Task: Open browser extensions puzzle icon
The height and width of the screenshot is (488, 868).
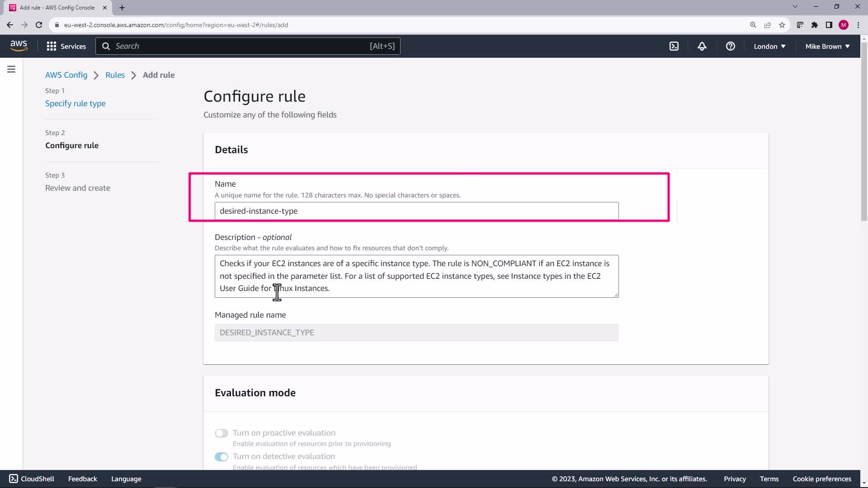Action: point(815,25)
